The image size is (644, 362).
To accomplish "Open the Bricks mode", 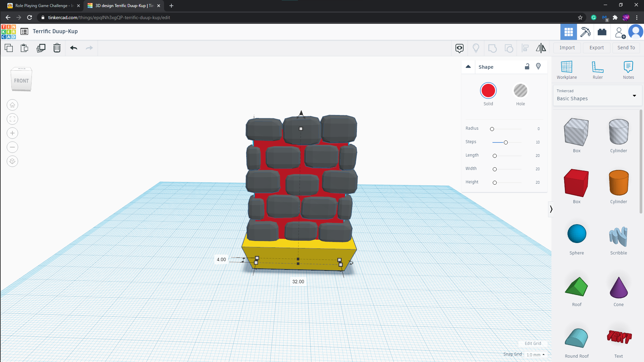I will (602, 32).
